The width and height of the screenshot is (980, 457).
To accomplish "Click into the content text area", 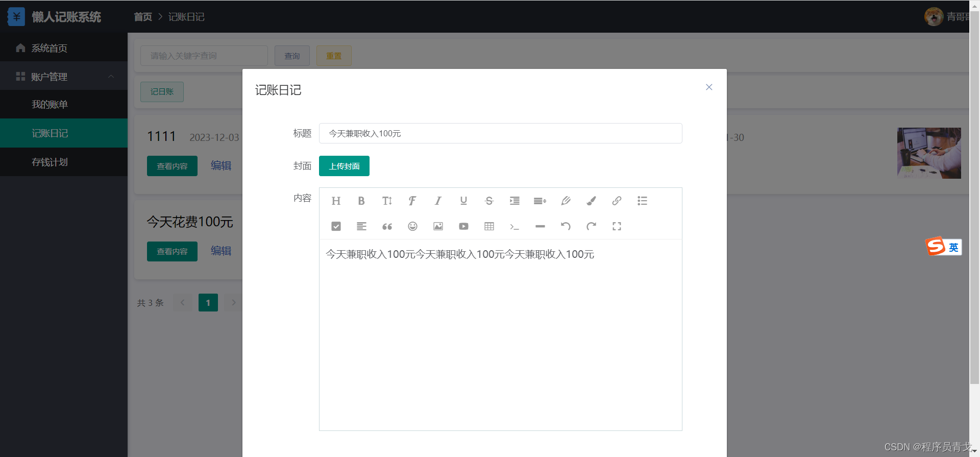I will tap(500, 334).
